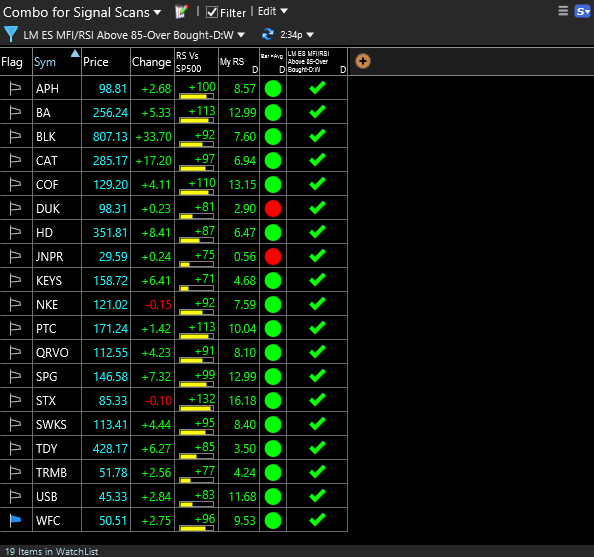594x557 pixels.
Task: Click the green checkmark in COF row
Action: click(317, 184)
